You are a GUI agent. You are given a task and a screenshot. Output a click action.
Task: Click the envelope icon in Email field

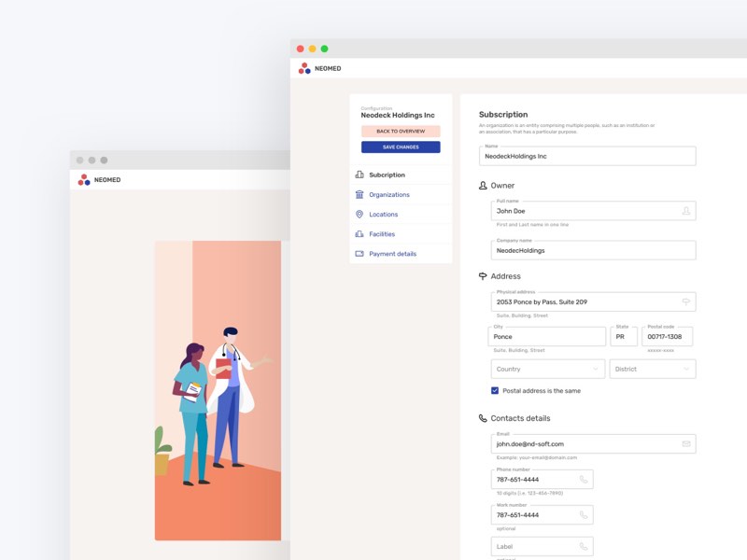685,443
